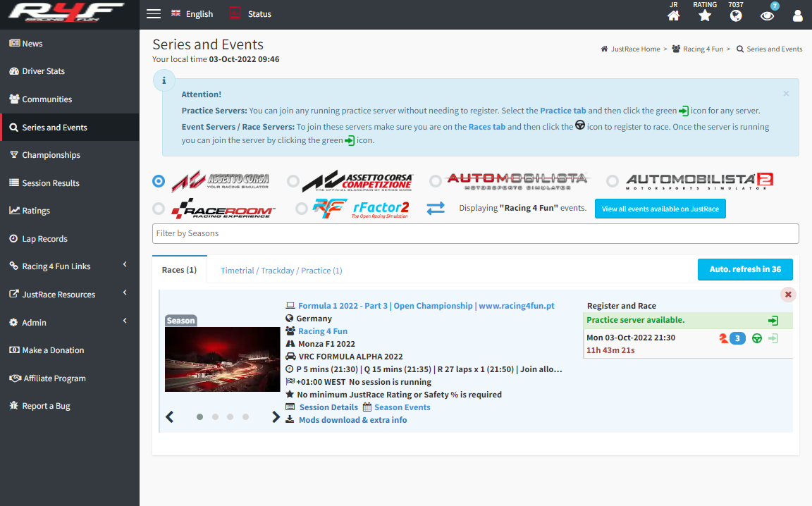Select the Assetto Corsa radio button
Image resolution: width=812 pixels, height=506 pixels.
(x=159, y=180)
